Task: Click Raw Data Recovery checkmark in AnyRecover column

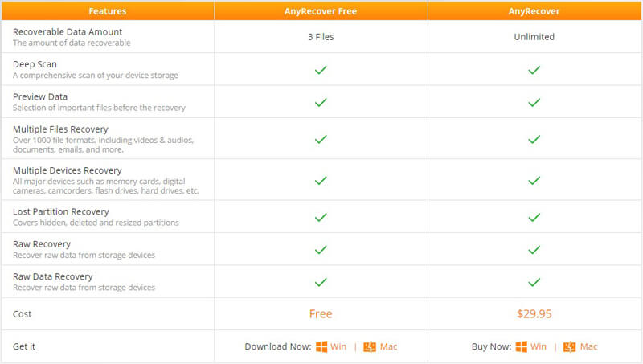Action: pos(534,282)
